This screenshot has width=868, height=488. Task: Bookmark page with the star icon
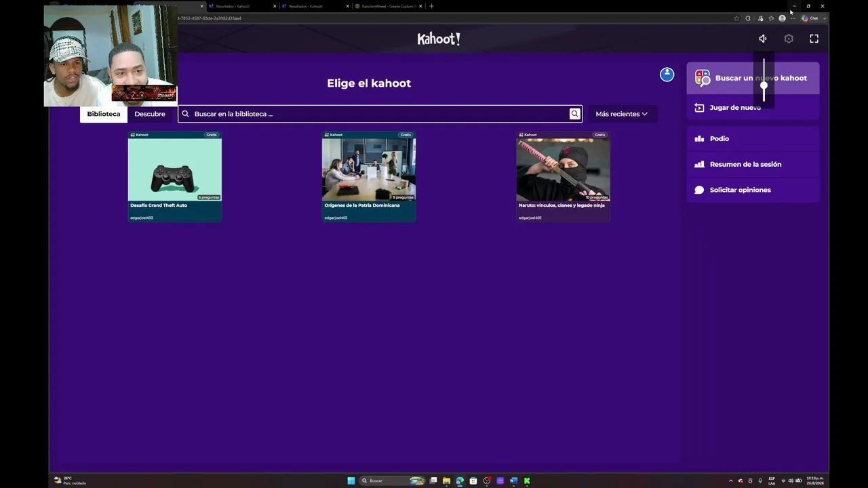(736, 18)
